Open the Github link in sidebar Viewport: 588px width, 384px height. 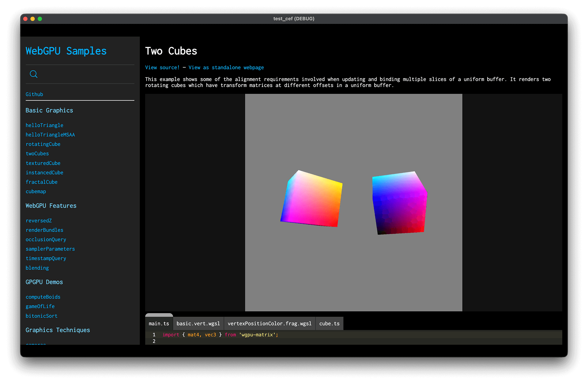34,94
